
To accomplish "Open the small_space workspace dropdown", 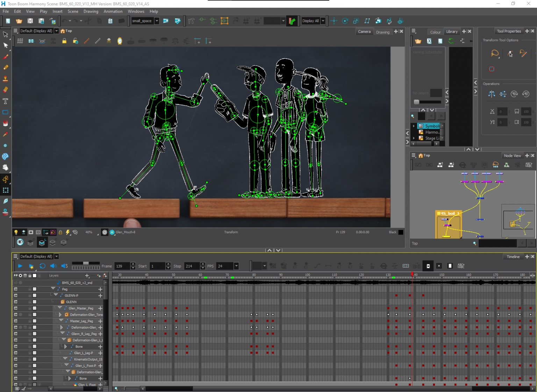I will click(x=157, y=21).
